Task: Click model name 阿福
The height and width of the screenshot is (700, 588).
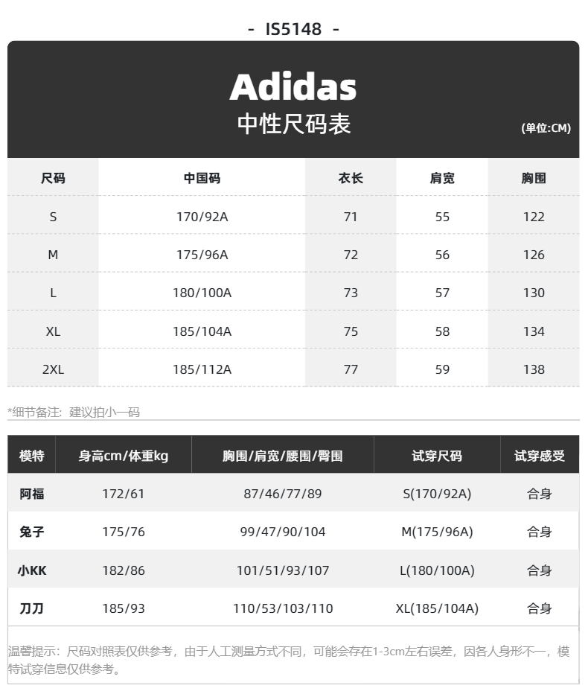Action: click(x=32, y=494)
